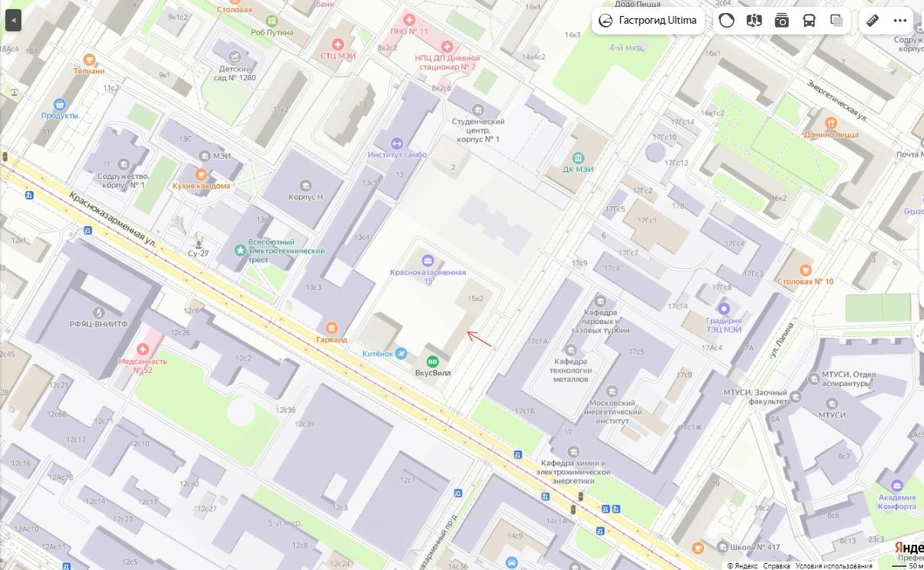The image size is (924, 570).
Task: Open Столовая № 10 cafe marker
Action: 805,270
